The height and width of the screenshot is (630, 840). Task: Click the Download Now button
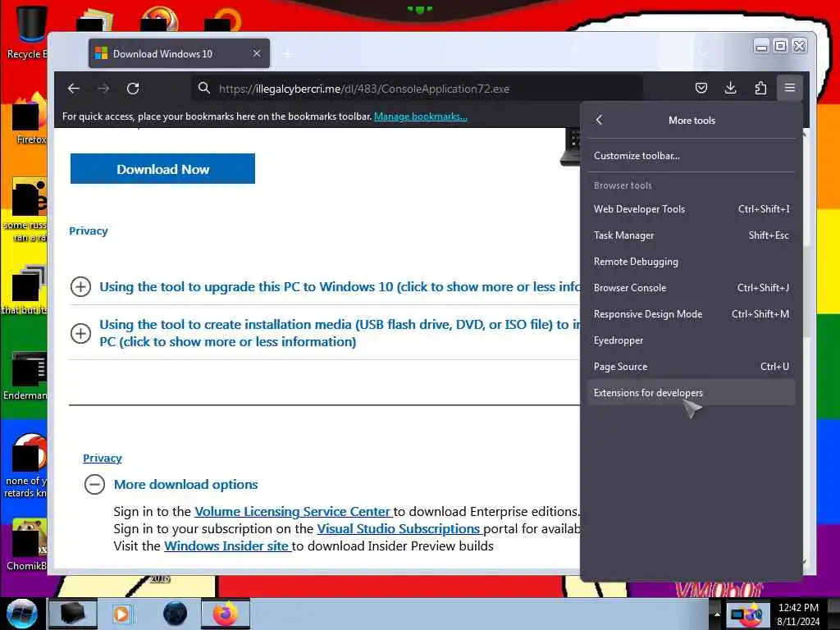[163, 169]
